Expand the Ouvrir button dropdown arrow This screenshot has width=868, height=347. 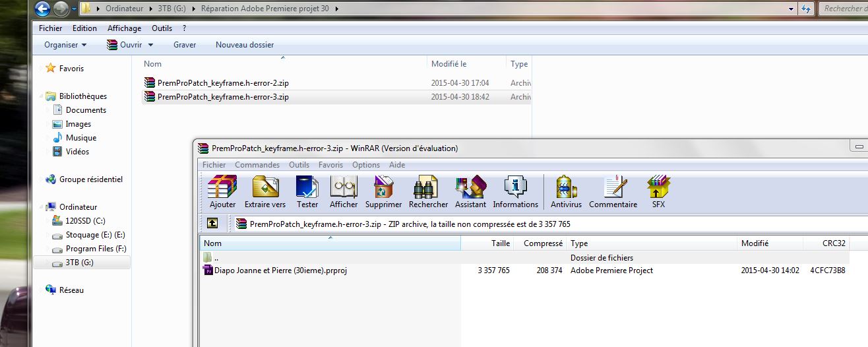pos(150,45)
